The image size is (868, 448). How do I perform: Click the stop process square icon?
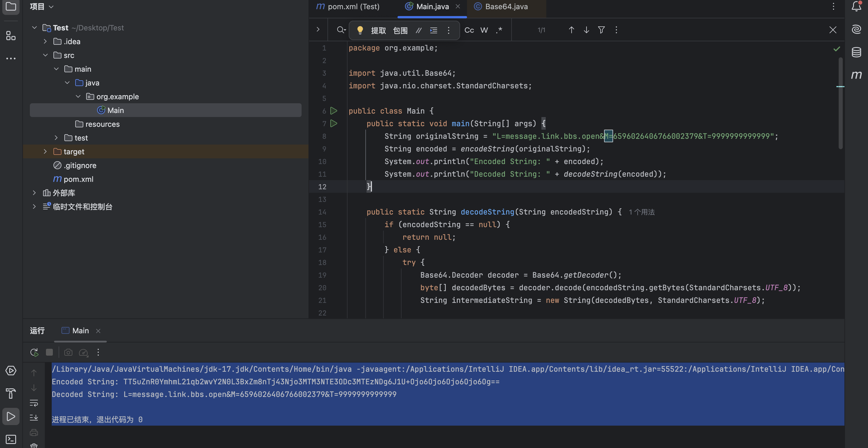(x=49, y=352)
